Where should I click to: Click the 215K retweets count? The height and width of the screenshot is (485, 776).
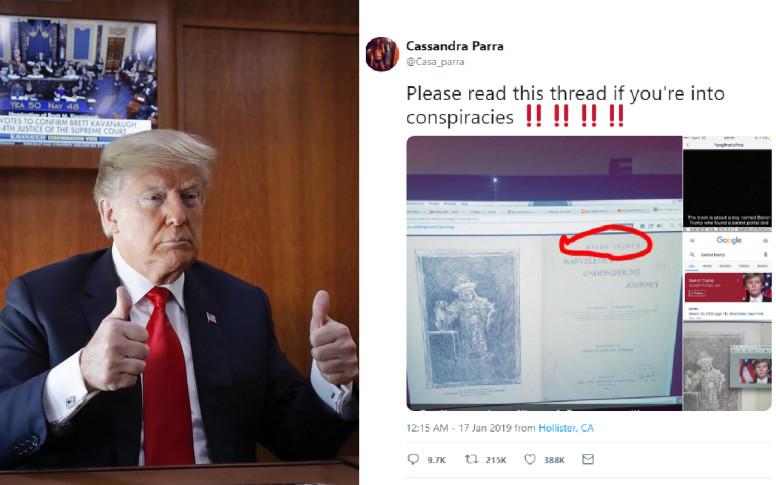495,460
